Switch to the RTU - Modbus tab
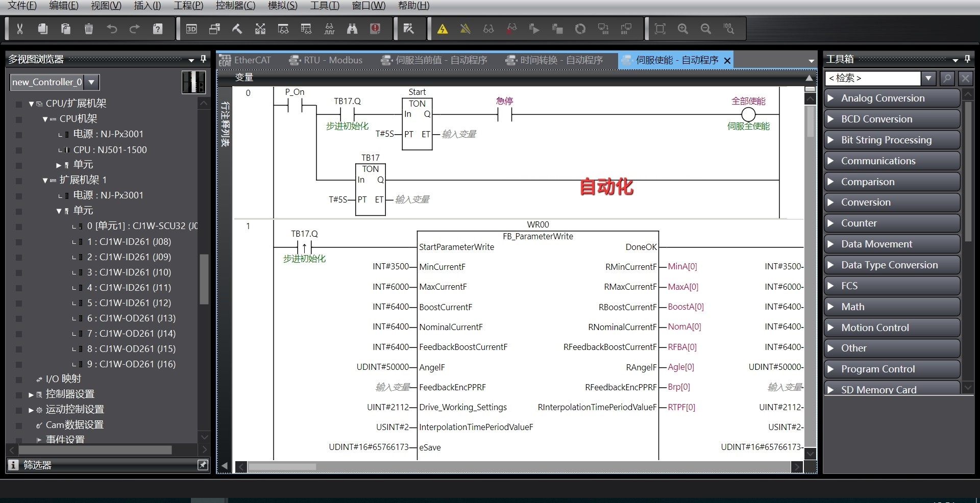Screen dimensions: 980x503 (326, 60)
